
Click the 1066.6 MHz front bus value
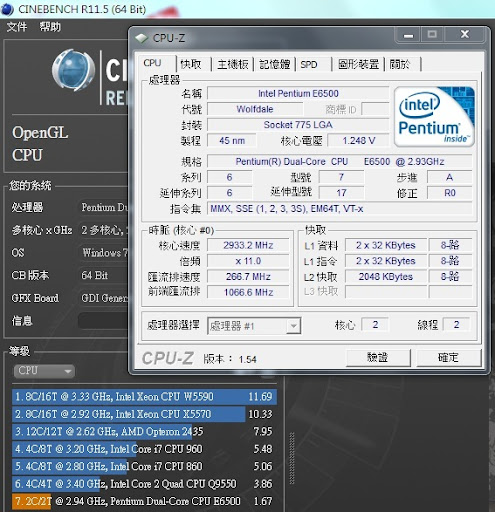248,292
